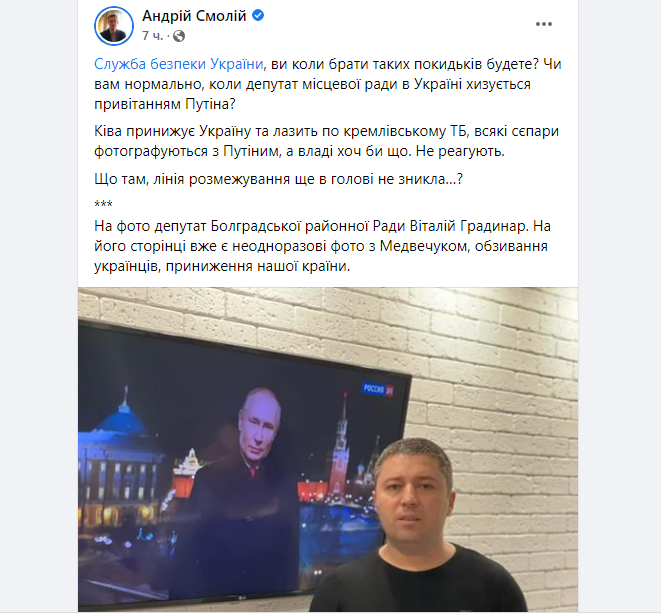Open Андрій Смолій's profile avatar
The image size is (661, 613).
tap(114, 26)
